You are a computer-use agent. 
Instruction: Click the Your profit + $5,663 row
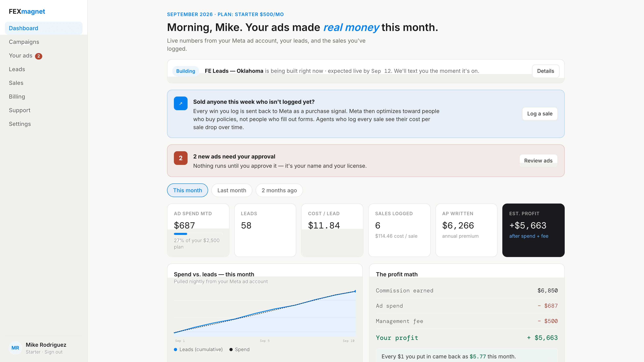(467, 338)
